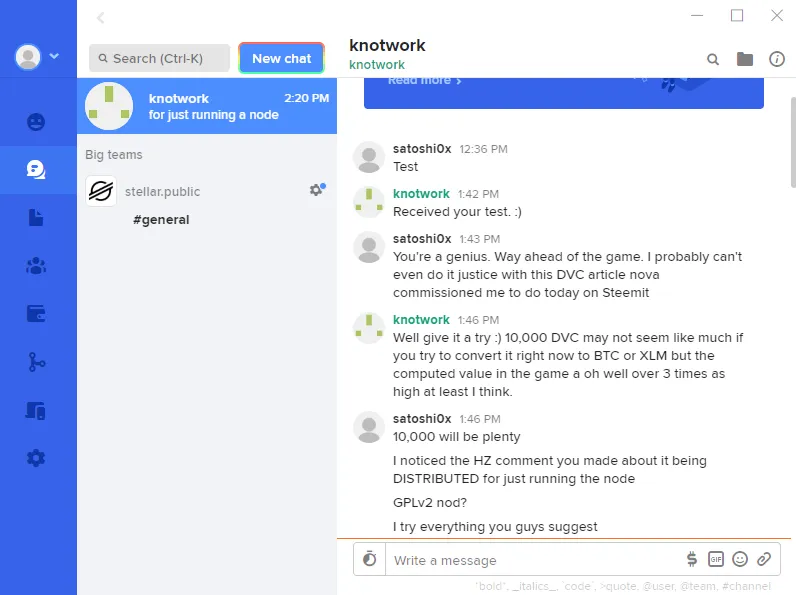Open the knotwork avatar in conversation list
This screenshot has width=796, height=595.
click(x=109, y=106)
